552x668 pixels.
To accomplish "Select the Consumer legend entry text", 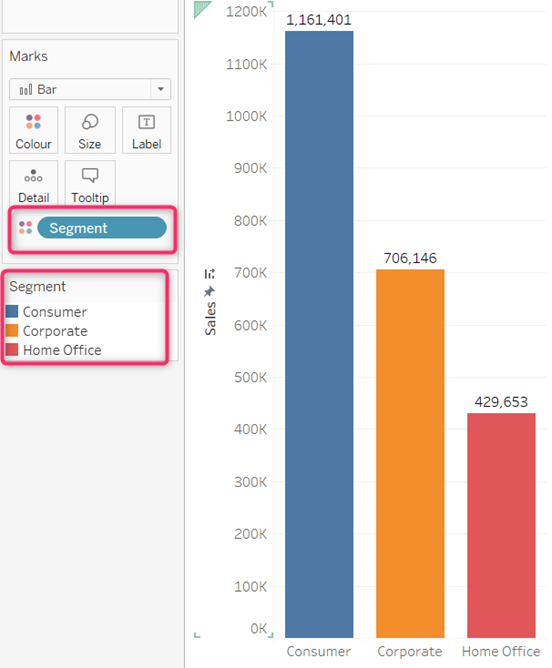I will (55, 312).
